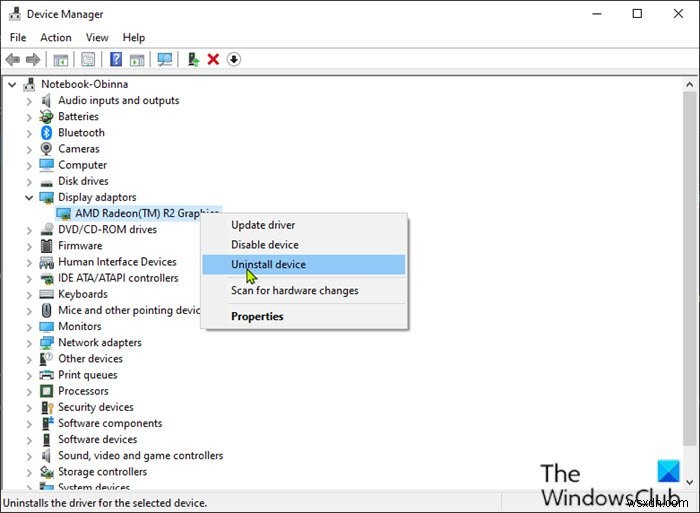Image resolution: width=700 pixels, height=513 pixels.
Task: Click the AMD Radeon display adapter icon
Action: point(64,213)
